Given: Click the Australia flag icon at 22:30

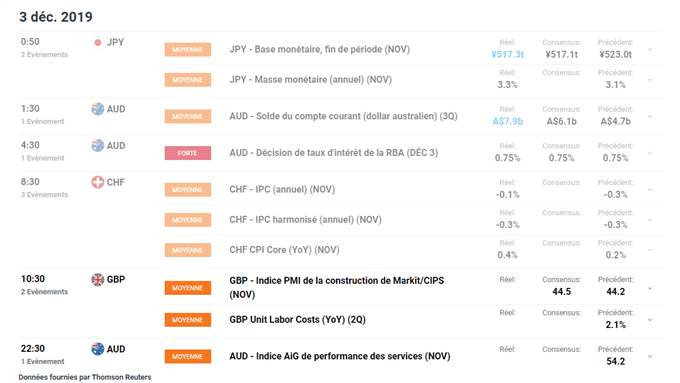Looking at the screenshot, I should point(98,349).
